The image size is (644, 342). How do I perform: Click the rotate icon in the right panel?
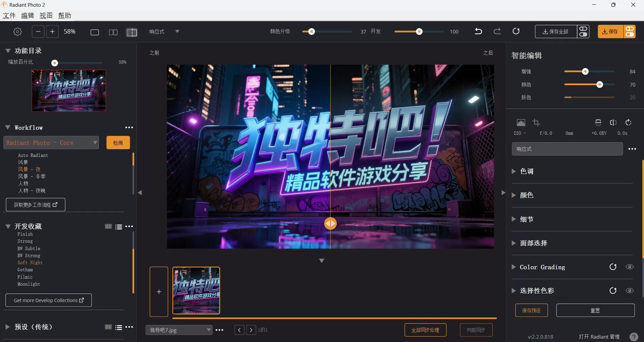(x=628, y=123)
